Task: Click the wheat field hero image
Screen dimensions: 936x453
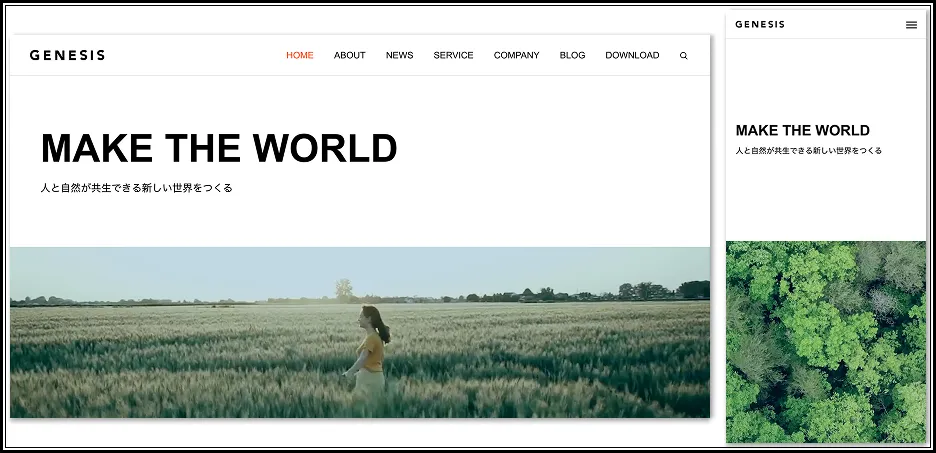Action: 360,332
